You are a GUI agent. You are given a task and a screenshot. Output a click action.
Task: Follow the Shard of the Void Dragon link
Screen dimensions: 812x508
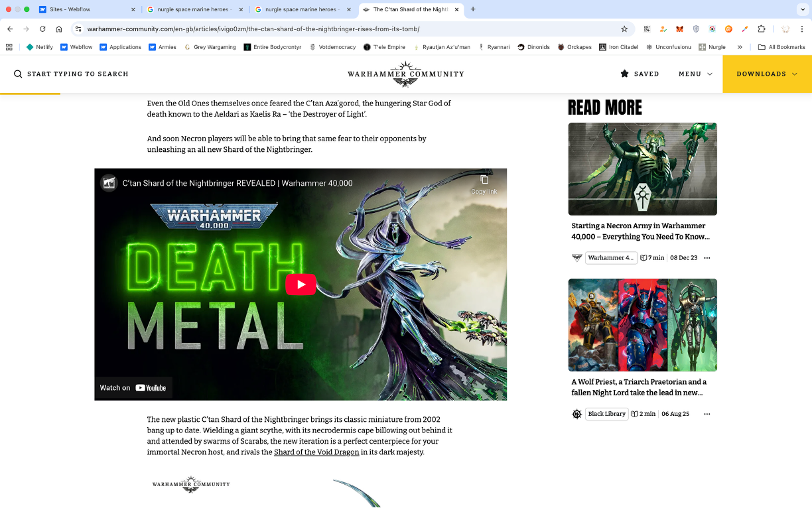click(316, 452)
